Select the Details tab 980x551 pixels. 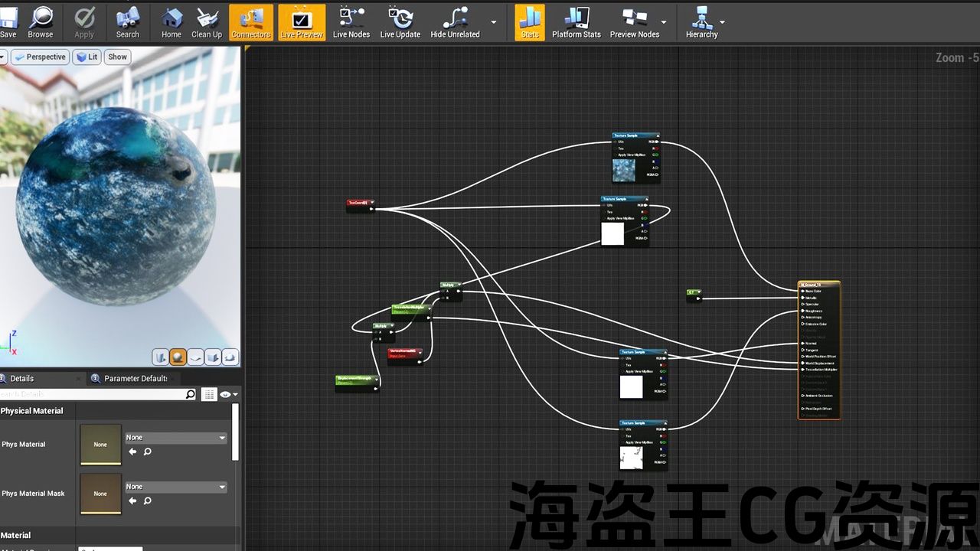pos(21,378)
